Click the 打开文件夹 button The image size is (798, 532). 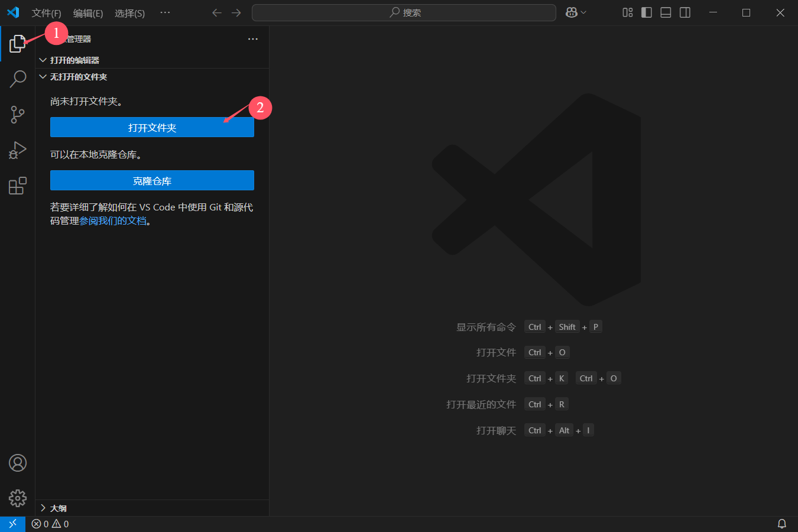tap(152, 127)
